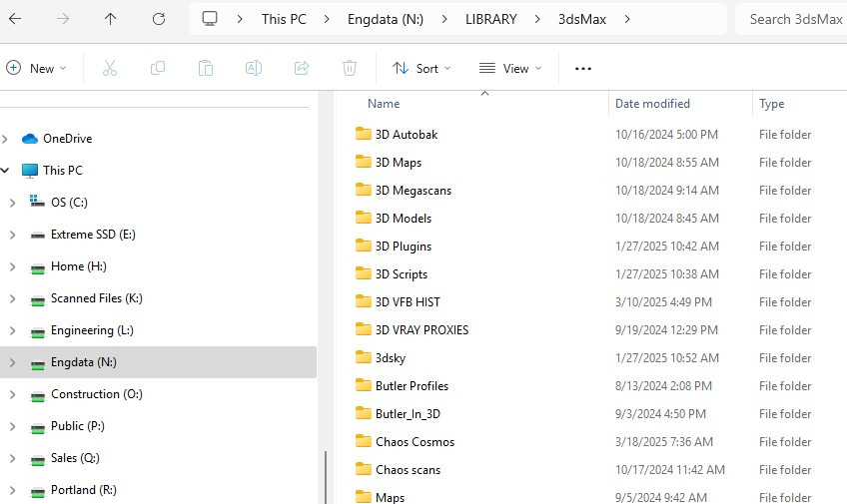Click the Butler Profiles folder icon
The image size is (847, 504).
(x=363, y=386)
